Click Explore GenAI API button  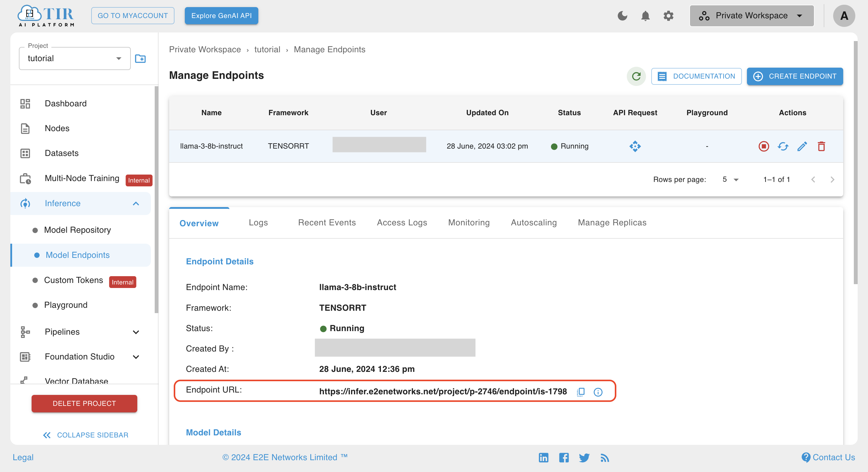[221, 16]
